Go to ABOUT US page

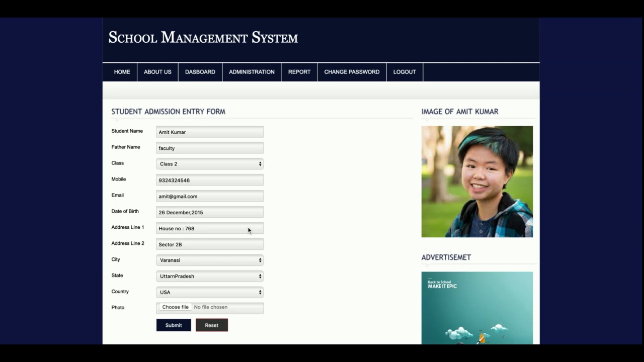(157, 72)
